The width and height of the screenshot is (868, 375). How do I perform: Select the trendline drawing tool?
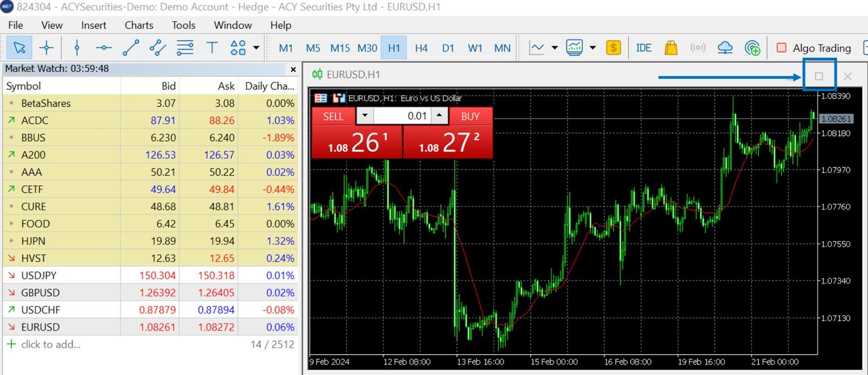point(131,48)
